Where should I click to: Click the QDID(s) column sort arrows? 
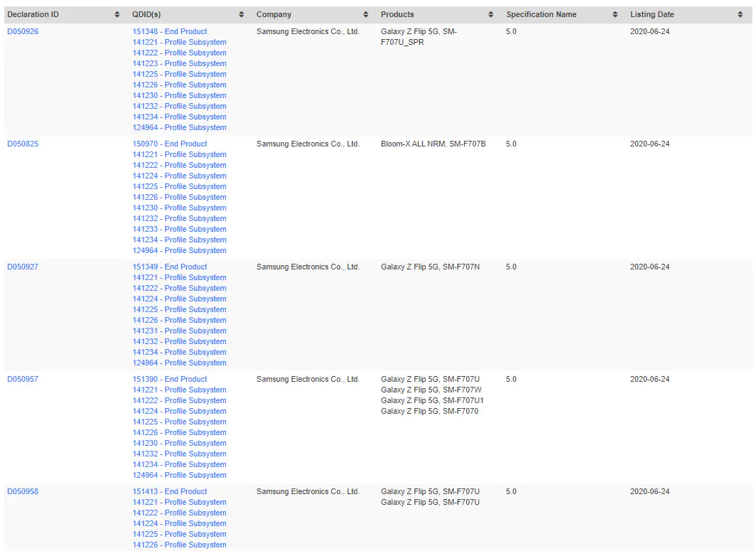pyautogui.click(x=242, y=14)
